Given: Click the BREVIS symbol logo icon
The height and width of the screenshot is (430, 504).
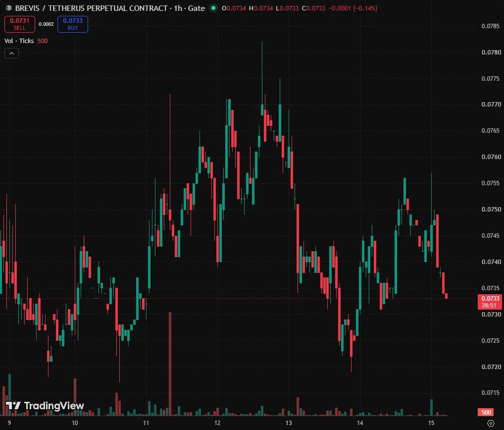Looking at the screenshot, I should pyautogui.click(x=9, y=8).
